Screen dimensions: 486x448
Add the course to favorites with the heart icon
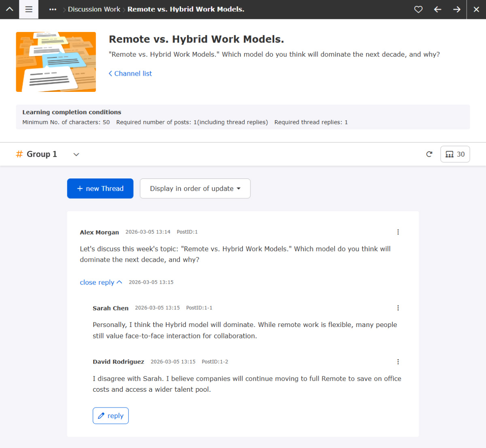(x=418, y=9)
